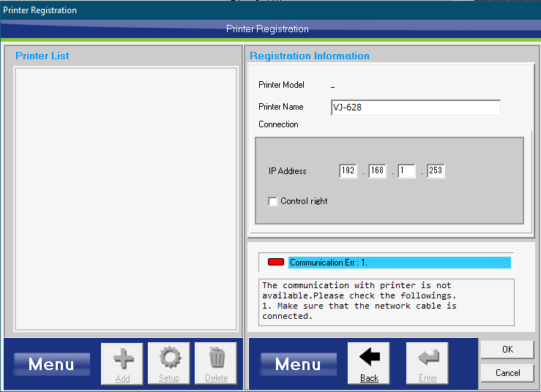Image resolution: width=541 pixels, height=392 pixels.
Task: Click the Enter return-arrow button
Action: pyautogui.click(x=428, y=363)
